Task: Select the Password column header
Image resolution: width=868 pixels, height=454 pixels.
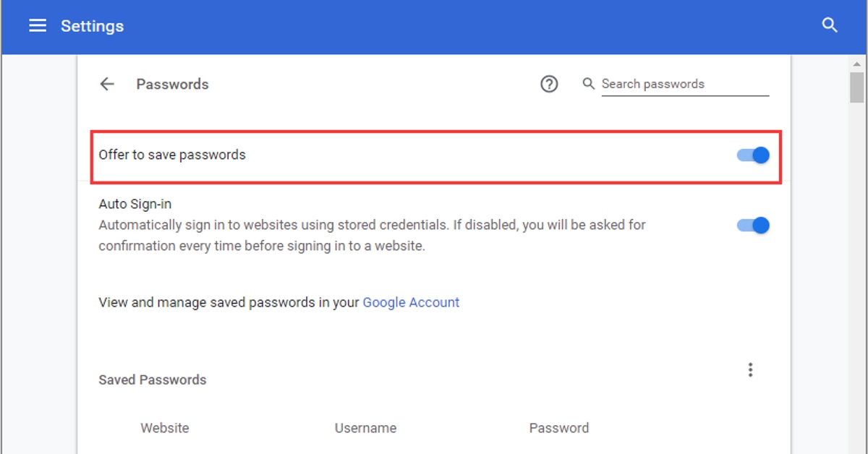Action: pyautogui.click(x=559, y=428)
